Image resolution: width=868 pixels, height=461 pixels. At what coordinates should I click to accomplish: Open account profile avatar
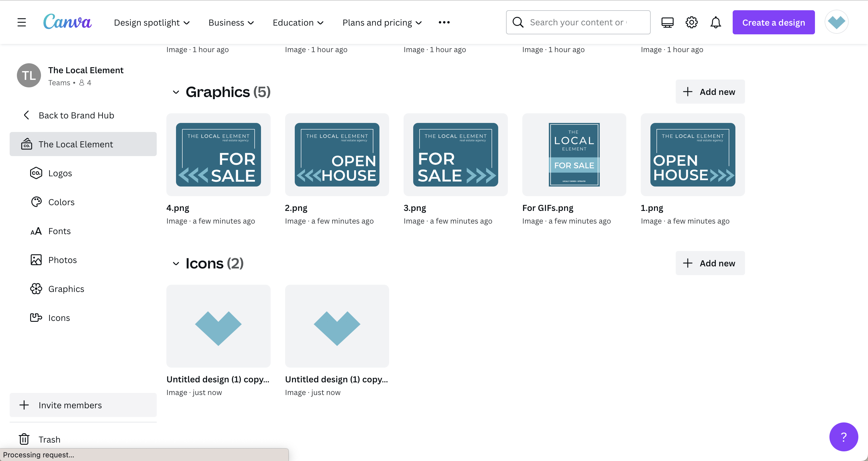click(836, 22)
